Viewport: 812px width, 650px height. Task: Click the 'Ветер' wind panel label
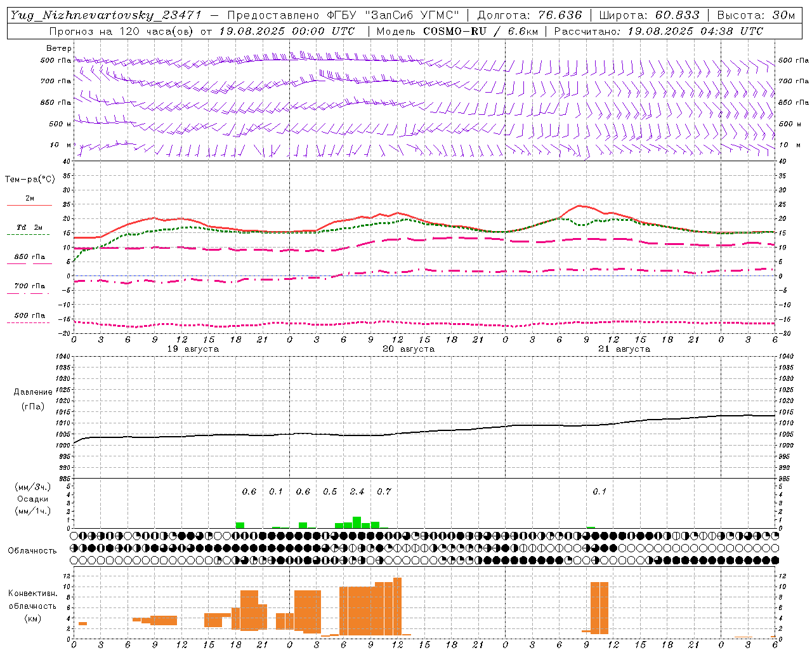coord(59,48)
